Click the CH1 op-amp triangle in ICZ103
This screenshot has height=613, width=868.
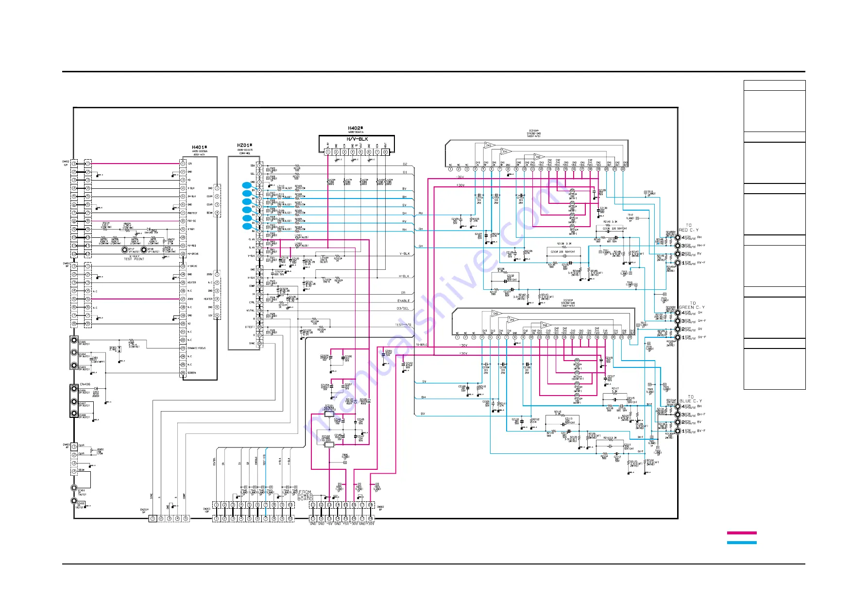click(512, 319)
